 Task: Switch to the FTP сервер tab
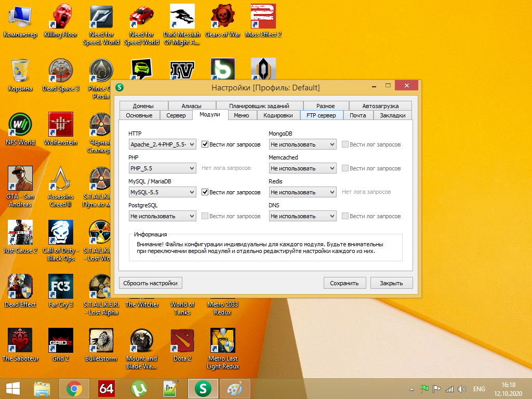tap(321, 115)
